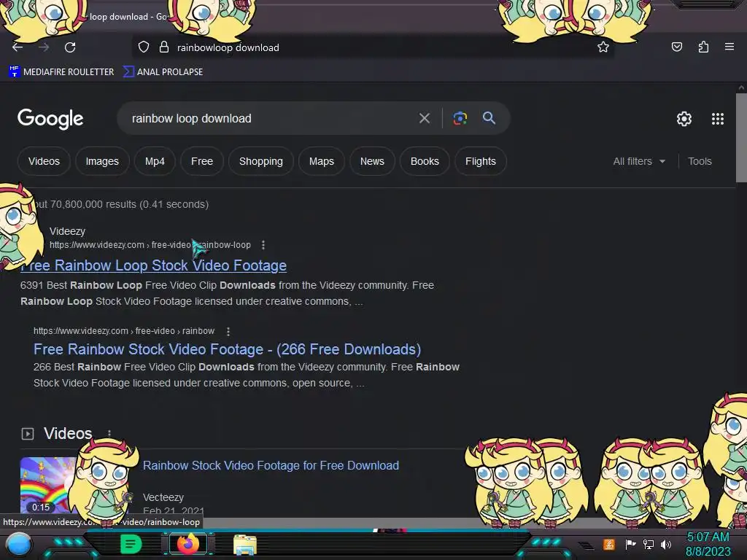Open more options dots for videezy free-video rainbow result
The height and width of the screenshot is (560, 747).
pos(228,331)
